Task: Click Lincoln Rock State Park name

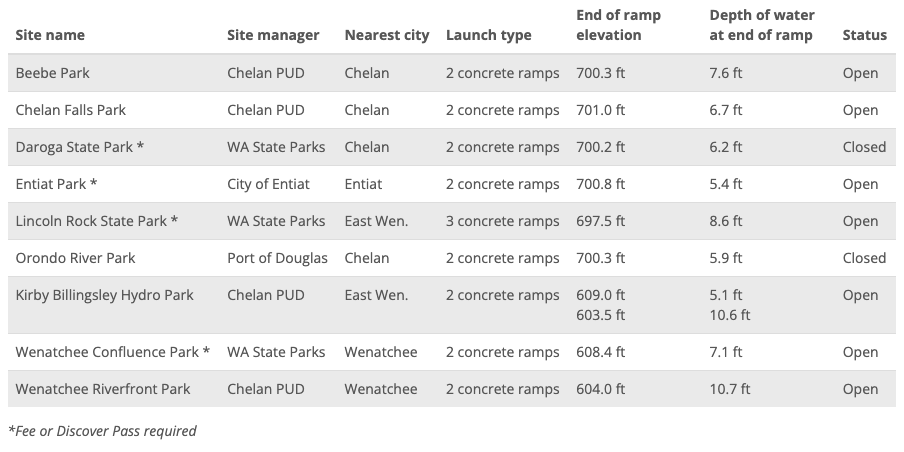Action: pos(97,221)
